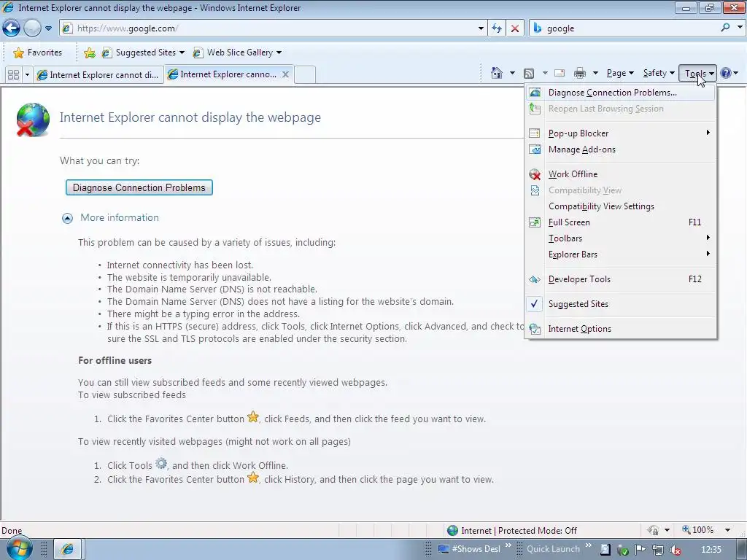747x560 pixels.
Task: Expand the zoom level dropdown arrow
Action: click(727, 530)
